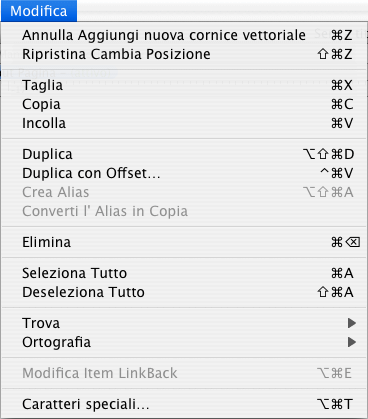Choose Annulla Aggiungi nuova cornice vettoriale
The height and width of the screenshot is (419, 368).
click(x=184, y=35)
